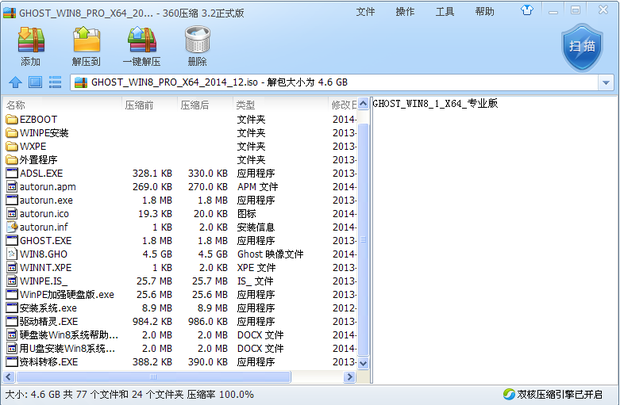
Task: Click the 328.1 KB size of ADSL.EXE
Action: [152, 173]
